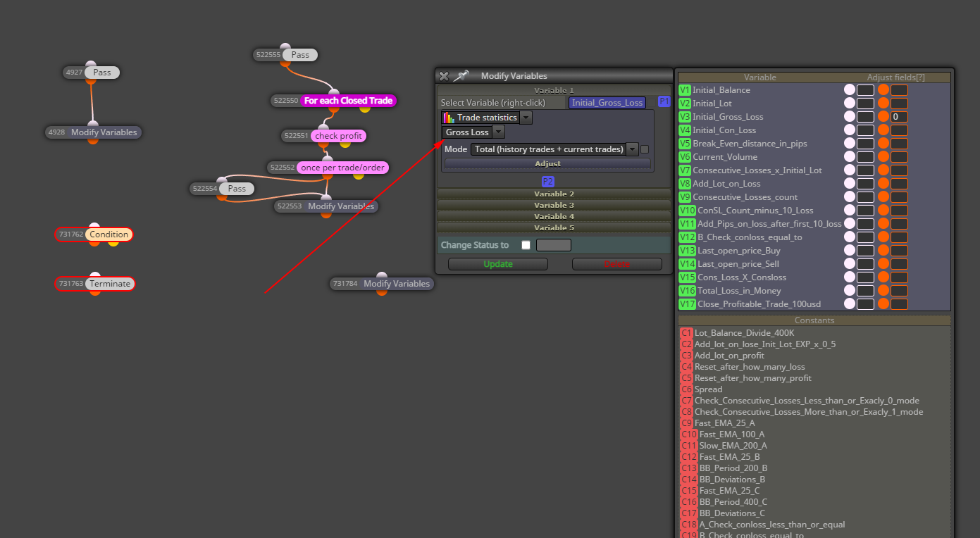Select the green V3 Initial_Gross_Loss badge
980x538 pixels.
pyautogui.click(x=685, y=117)
